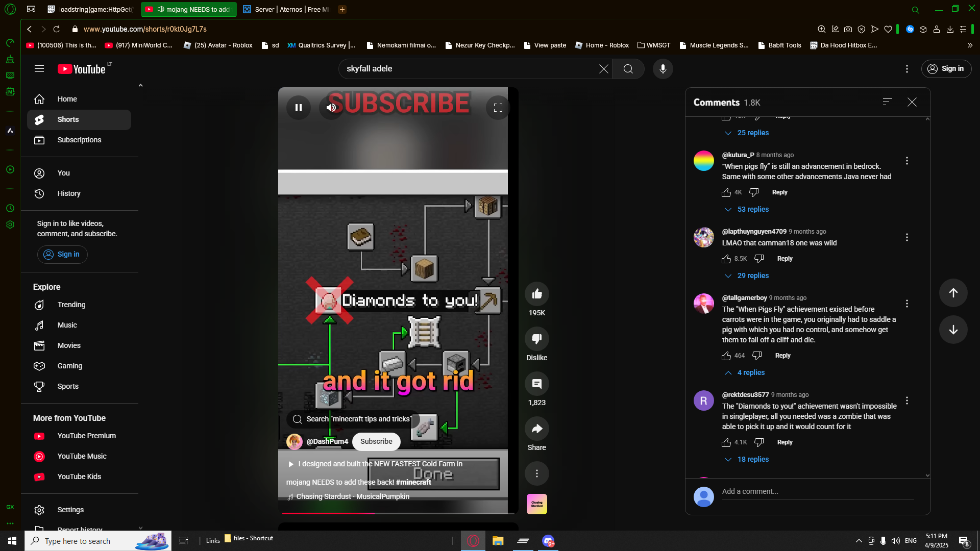This screenshot has height=551, width=980.
Task: Expand 18 replies under rektdesu3577 comment
Action: point(747,459)
